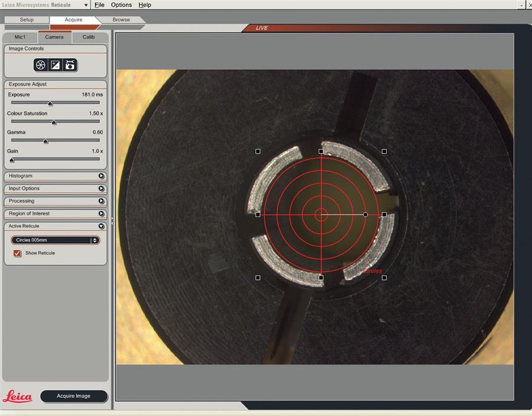
Task: Click the Gamma slider handle
Action: click(x=46, y=141)
